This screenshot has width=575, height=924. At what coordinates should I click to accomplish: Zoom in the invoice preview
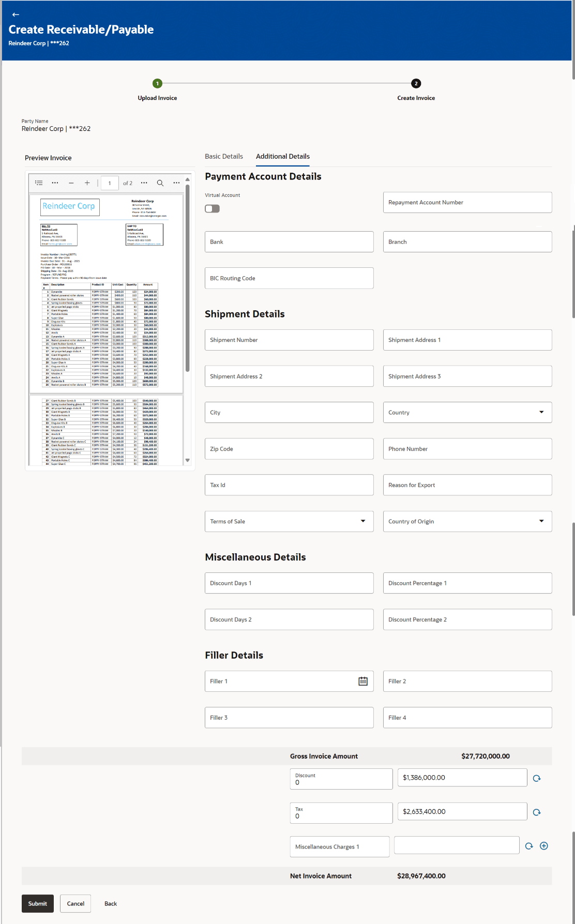click(x=87, y=183)
